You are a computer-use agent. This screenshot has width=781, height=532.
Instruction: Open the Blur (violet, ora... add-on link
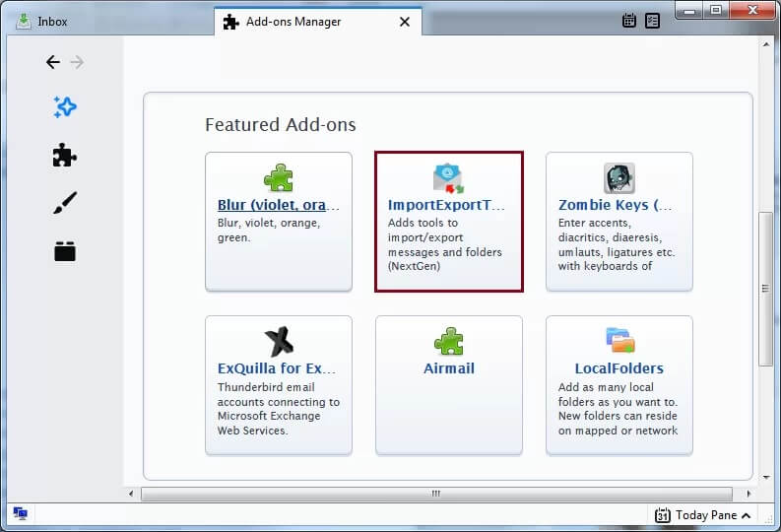click(279, 205)
